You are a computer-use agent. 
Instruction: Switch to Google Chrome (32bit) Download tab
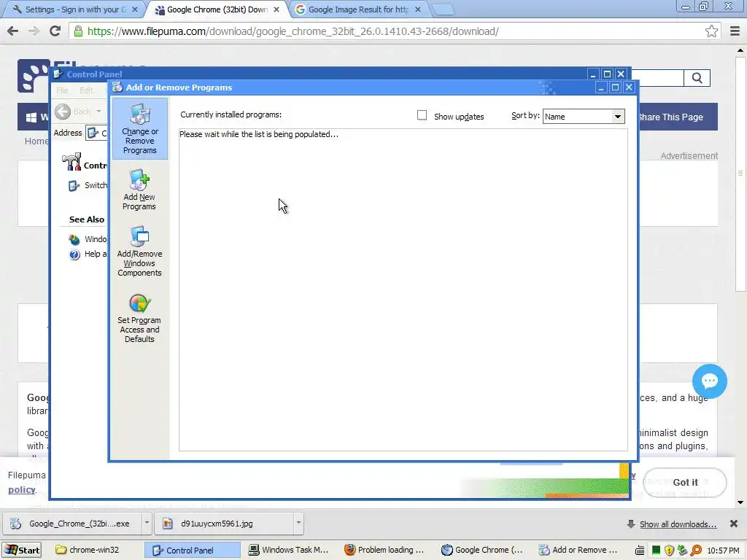tap(217, 9)
